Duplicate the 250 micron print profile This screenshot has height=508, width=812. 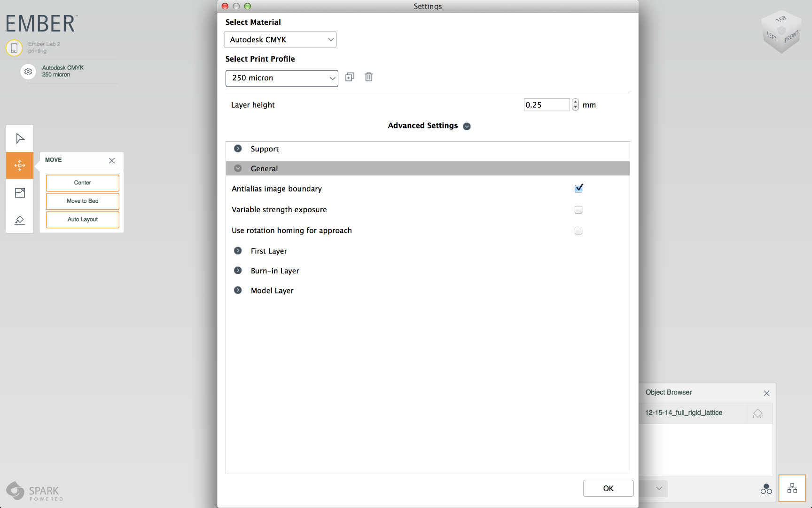350,77
